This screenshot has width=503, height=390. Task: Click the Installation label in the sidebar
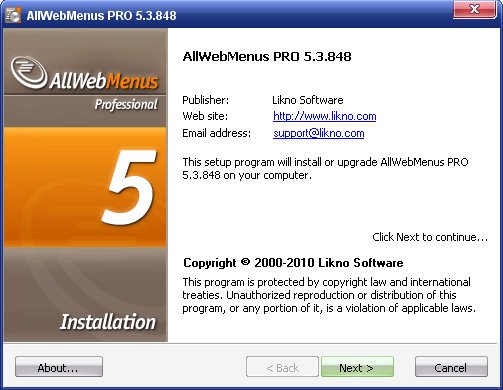click(108, 322)
